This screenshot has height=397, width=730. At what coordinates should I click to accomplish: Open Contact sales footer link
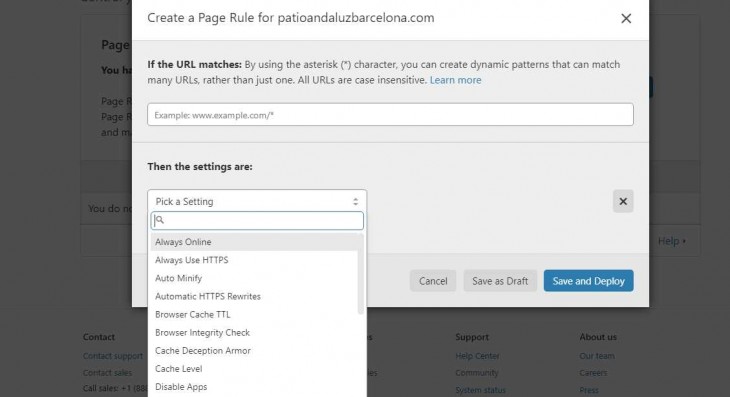click(107, 373)
